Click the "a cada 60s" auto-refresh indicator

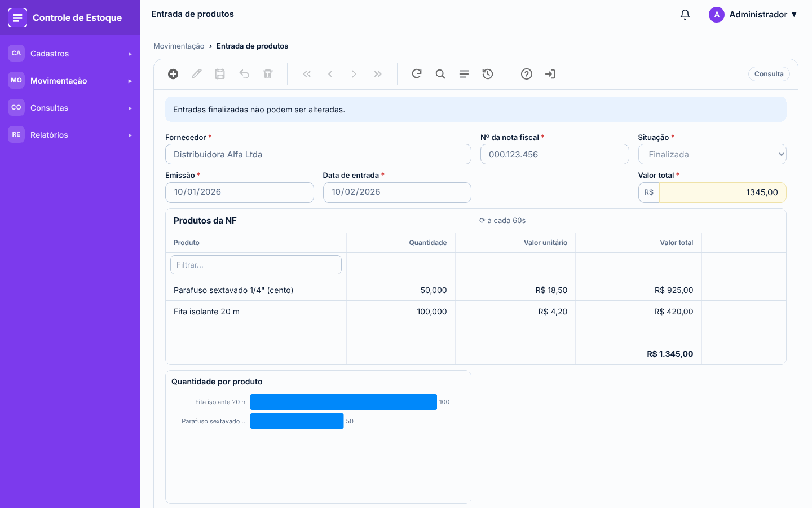(502, 221)
